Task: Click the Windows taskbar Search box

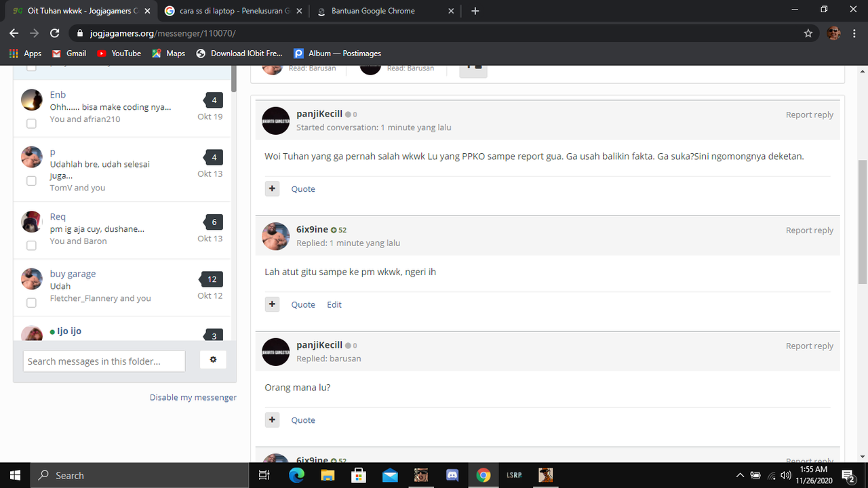Action: coord(141,475)
